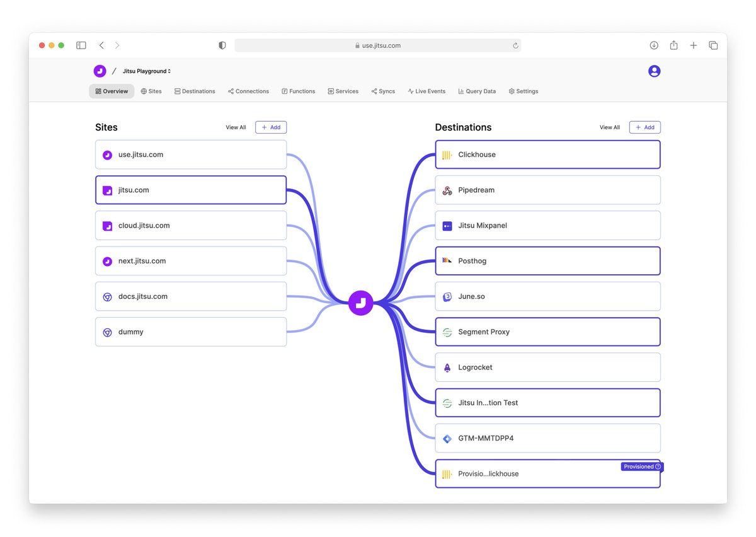Image resolution: width=756 pixels, height=537 pixels.
Task: Click the jitsu.com site icon
Action: tap(107, 190)
